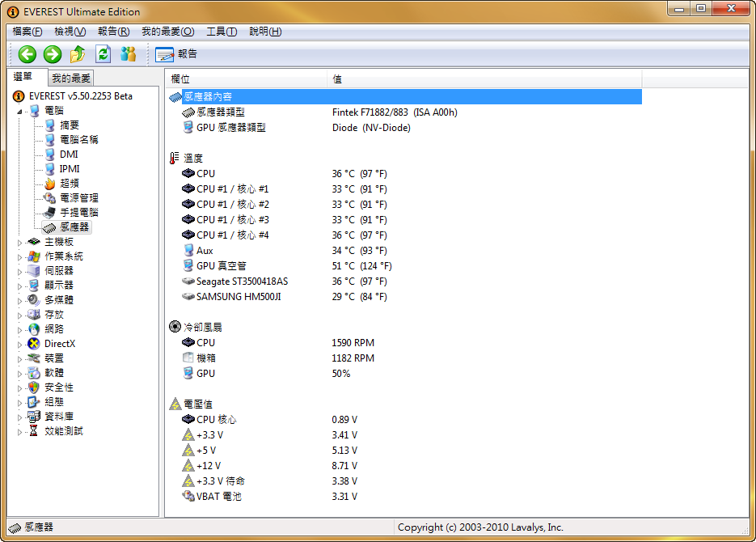The image size is (756, 542).
Task: Click the 欄位 column header
Action: click(x=247, y=79)
